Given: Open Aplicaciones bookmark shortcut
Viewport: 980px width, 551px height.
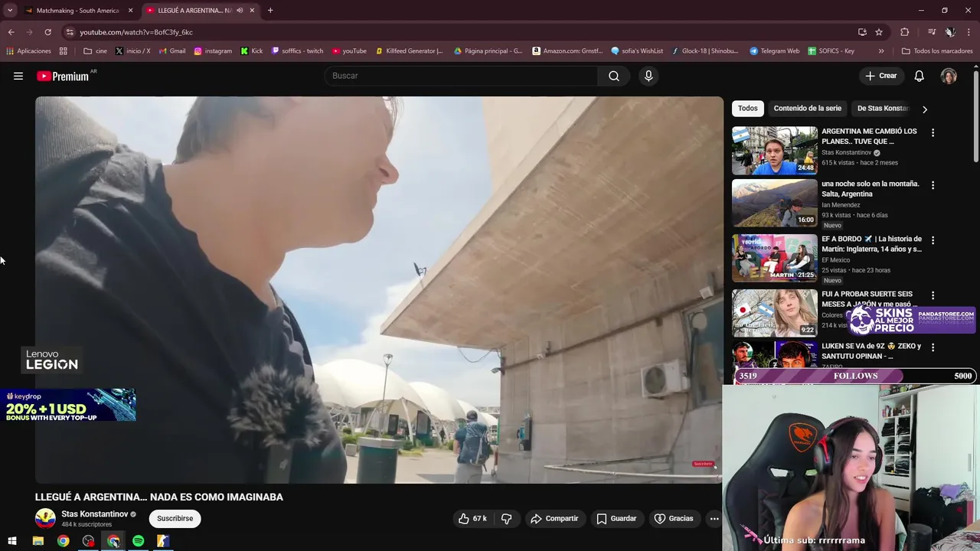Looking at the screenshot, I should pyautogui.click(x=28, y=51).
